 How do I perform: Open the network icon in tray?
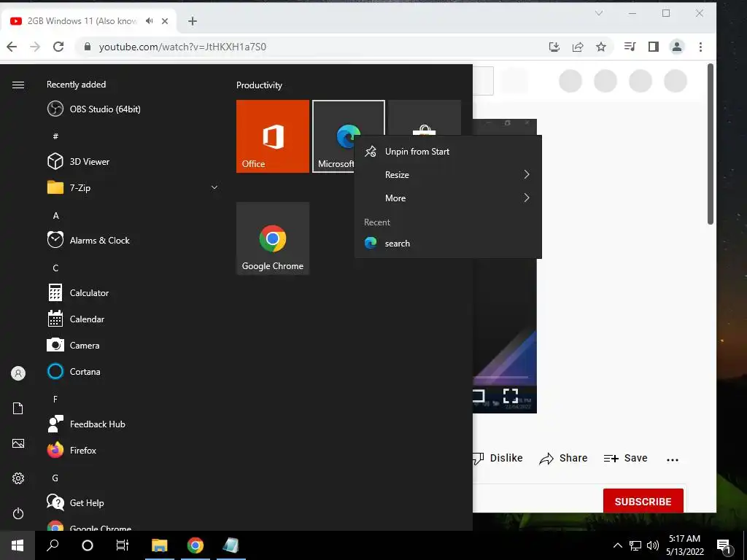(x=635, y=545)
